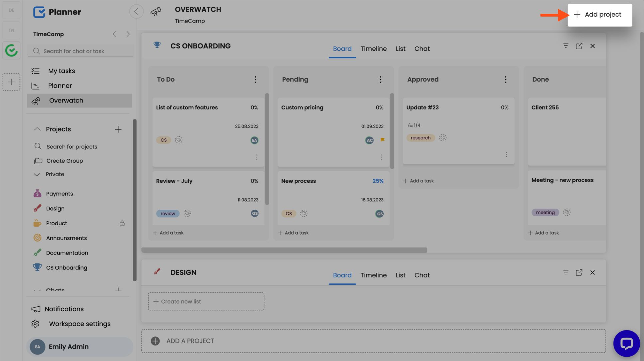
Task: Open the Design panel in new window
Action: click(x=579, y=272)
